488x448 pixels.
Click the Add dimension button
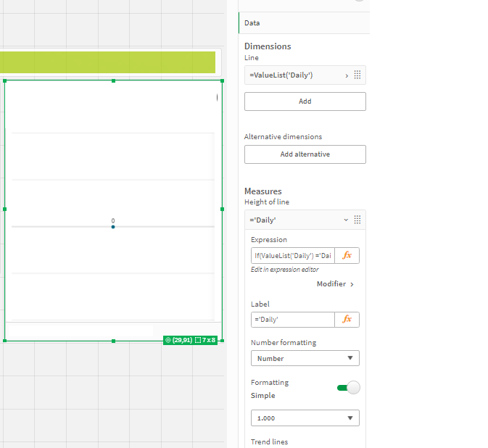coord(305,101)
